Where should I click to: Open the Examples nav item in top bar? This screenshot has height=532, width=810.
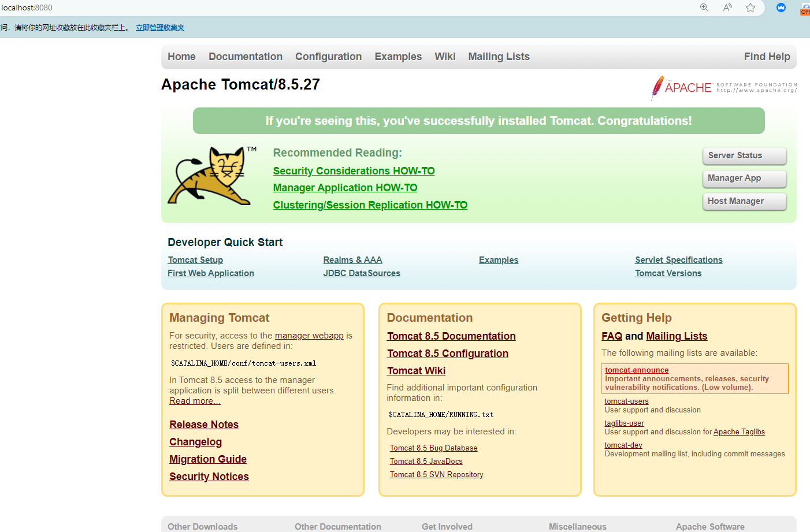coord(398,57)
